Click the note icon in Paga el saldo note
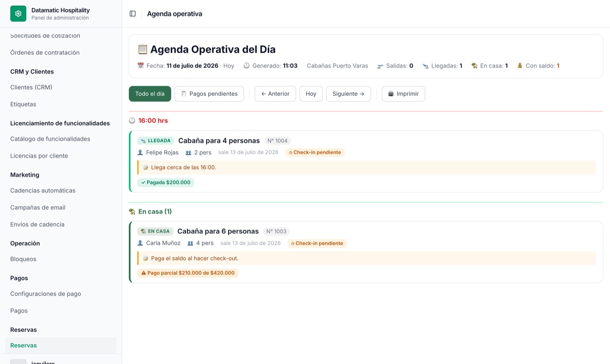The image size is (610, 364). pyautogui.click(x=146, y=258)
